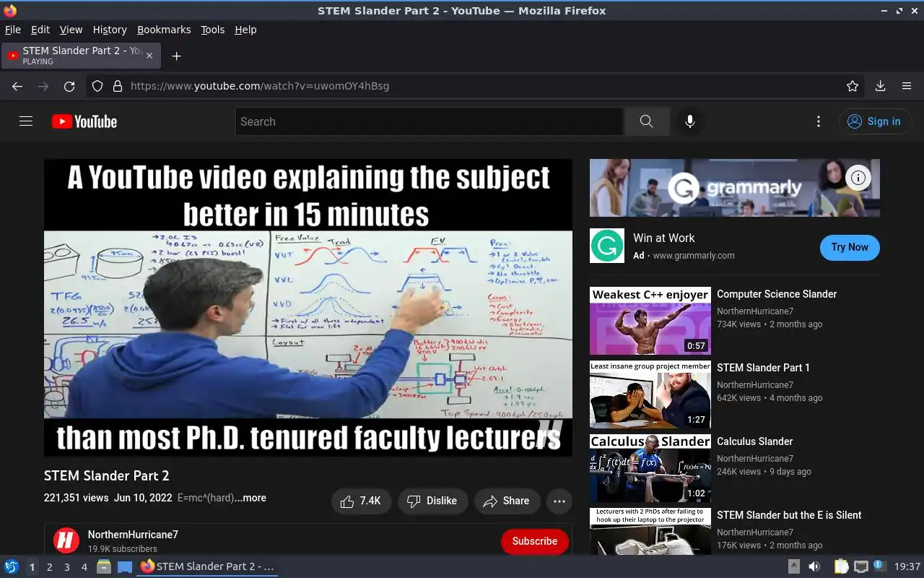This screenshot has width=924, height=578.
Task: Open the Bookmarks menu
Action: (x=164, y=30)
